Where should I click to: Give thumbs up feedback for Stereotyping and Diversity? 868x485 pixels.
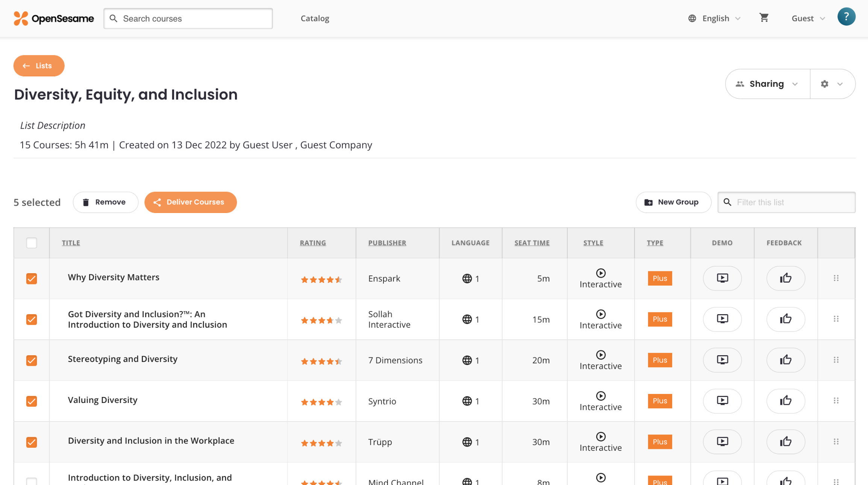pos(785,360)
